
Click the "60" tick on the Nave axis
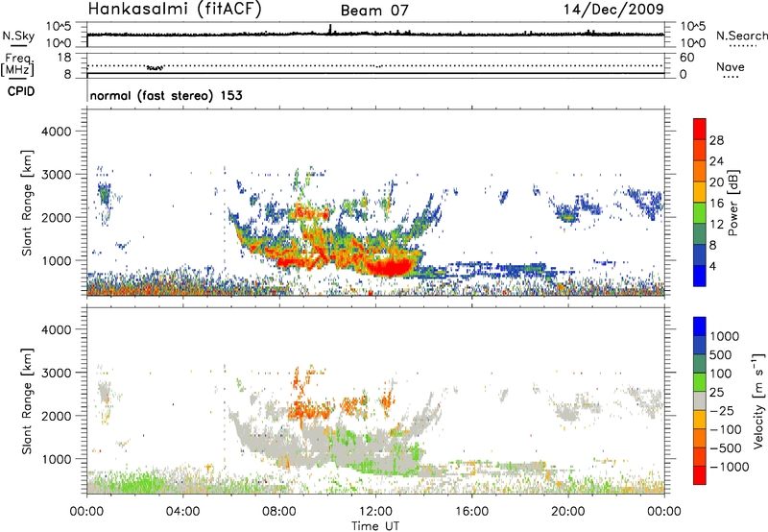point(686,58)
